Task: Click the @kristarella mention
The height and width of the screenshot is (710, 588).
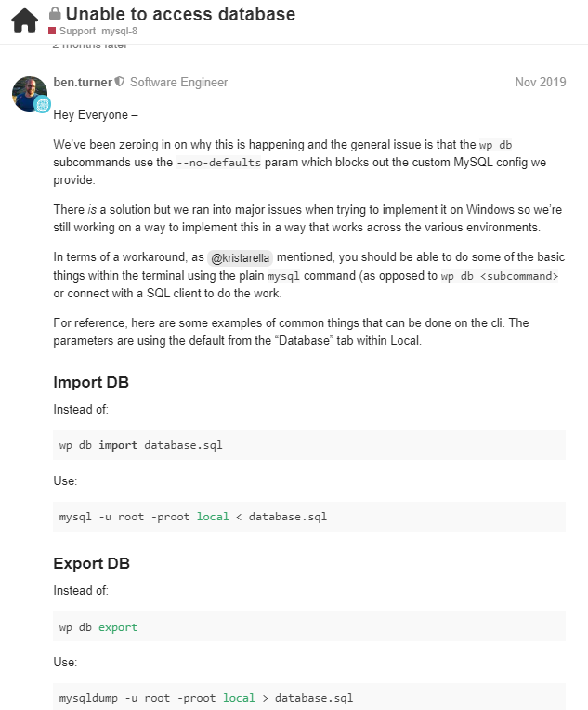Action: tap(240, 257)
